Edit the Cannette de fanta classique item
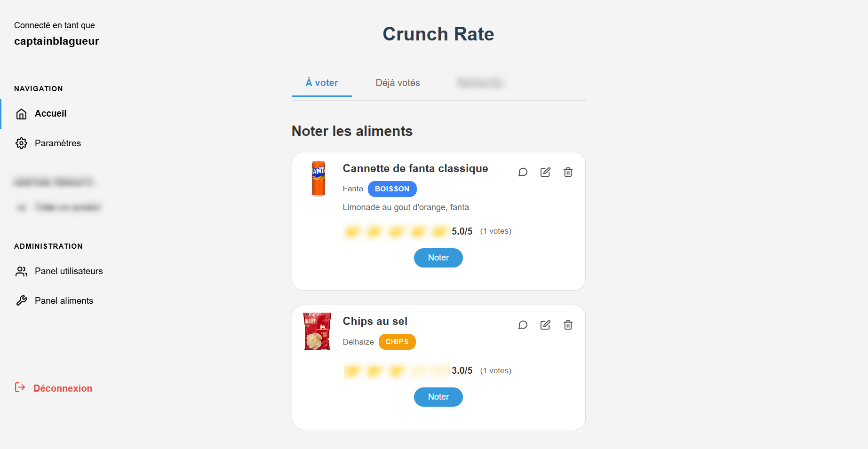The width and height of the screenshot is (868, 449). 545,172
